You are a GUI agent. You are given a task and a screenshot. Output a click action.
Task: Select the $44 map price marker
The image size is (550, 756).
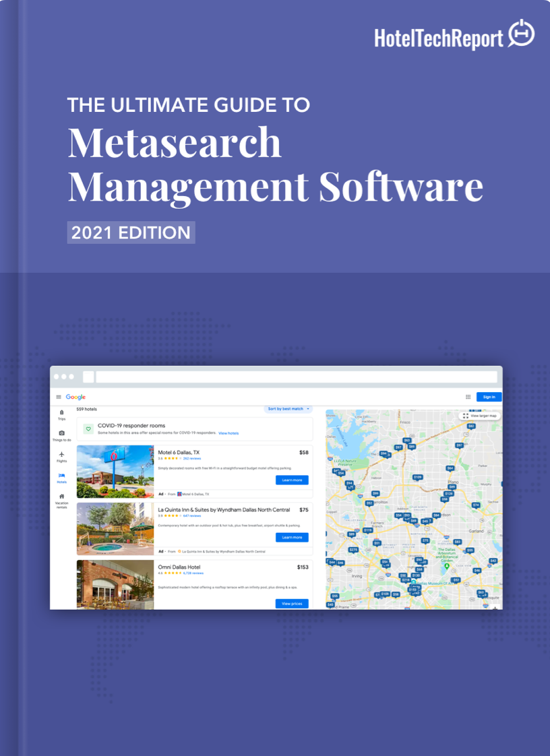(x=332, y=562)
